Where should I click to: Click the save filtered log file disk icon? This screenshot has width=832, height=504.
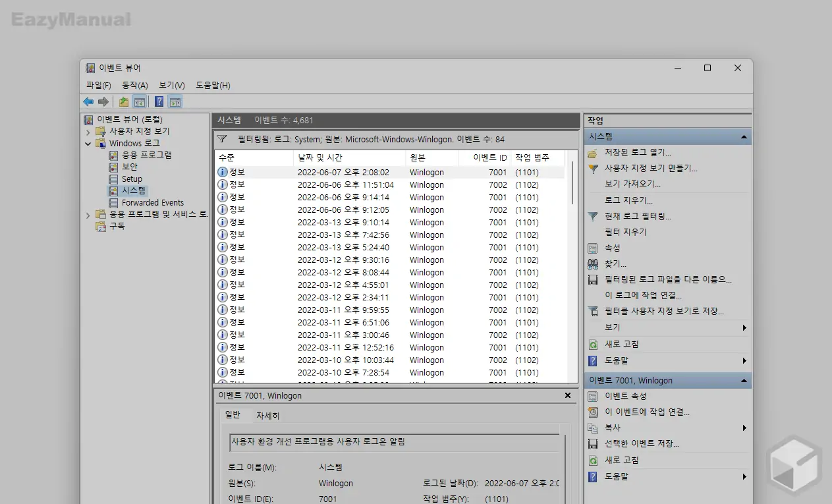click(593, 279)
